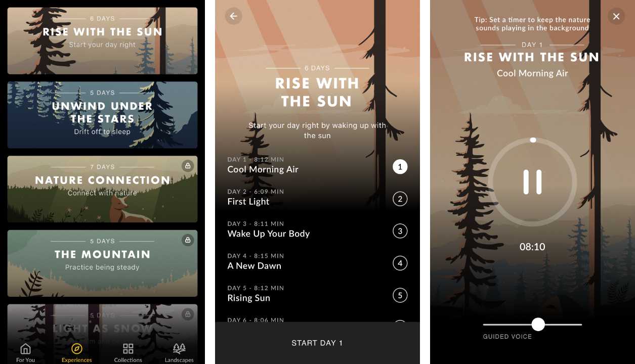
Task: Select day 2 circle indicator
Action: 400,199
